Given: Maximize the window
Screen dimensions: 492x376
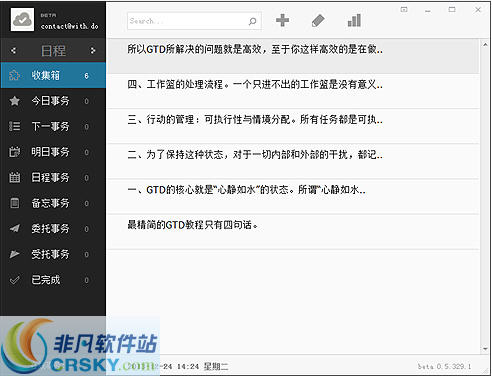Looking at the screenshot, I should click(x=452, y=10).
